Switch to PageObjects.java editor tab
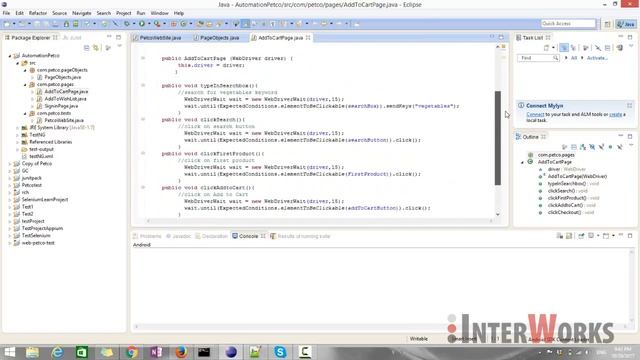The height and width of the screenshot is (360, 640). [216, 38]
